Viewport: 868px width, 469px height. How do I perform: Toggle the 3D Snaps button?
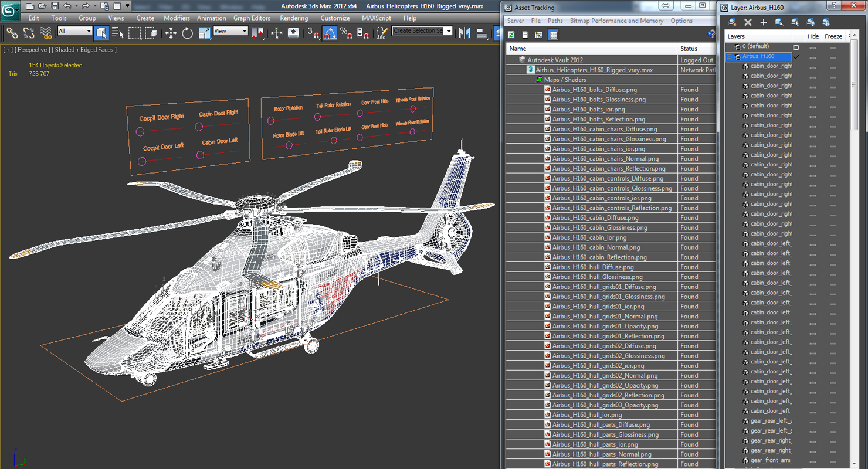click(x=313, y=33)
